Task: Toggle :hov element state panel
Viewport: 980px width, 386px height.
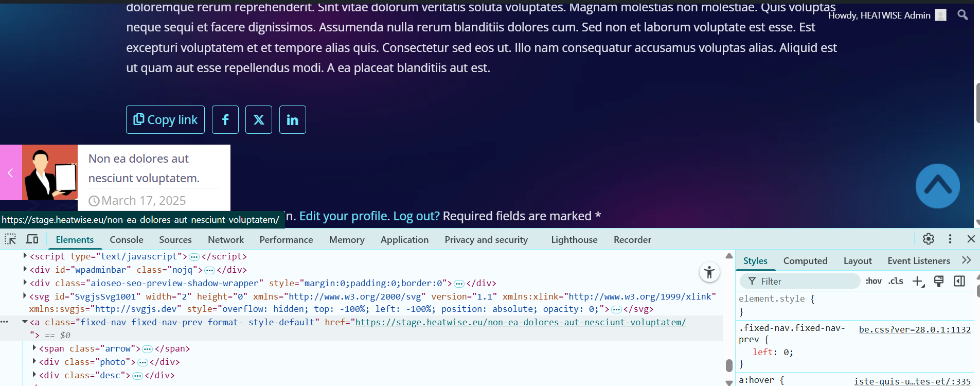Action: (873, 281)
